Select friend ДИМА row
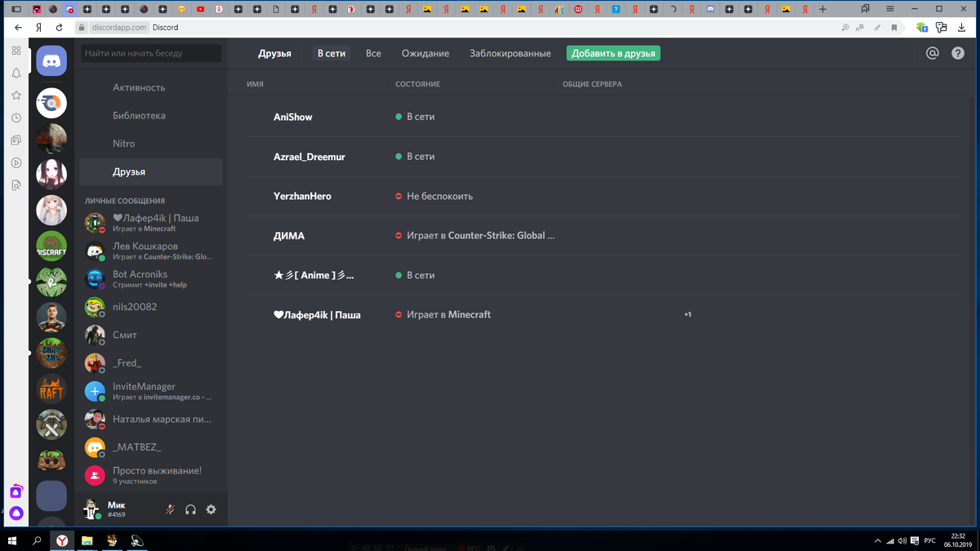The image size is (980, 551). 604,236
